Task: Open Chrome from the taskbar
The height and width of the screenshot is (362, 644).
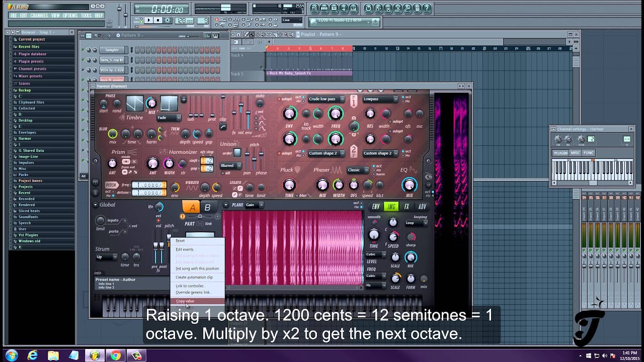Action: 115,355
